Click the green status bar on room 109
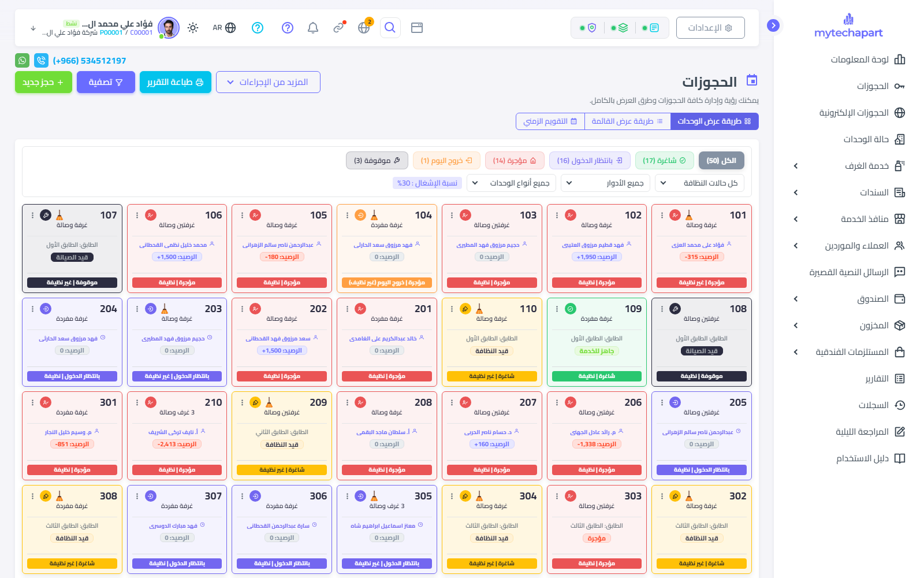Screen dimensions: 924x578 (x=597, y=376)
